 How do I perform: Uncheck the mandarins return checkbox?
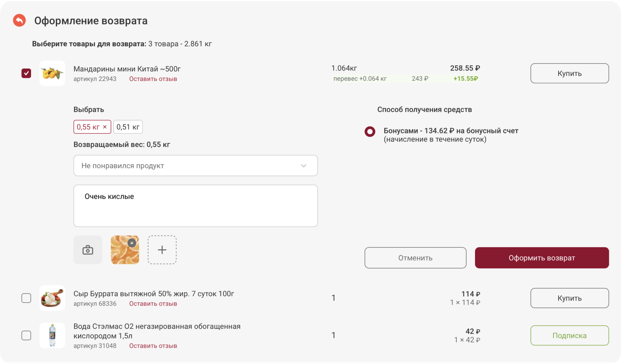pyautogui.click(x=26, y=73)
